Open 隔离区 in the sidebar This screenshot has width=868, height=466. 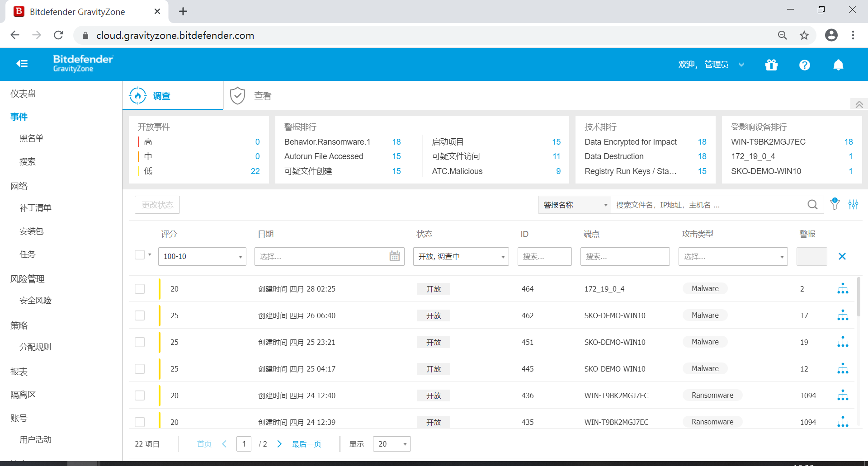[x=23, y=395]
